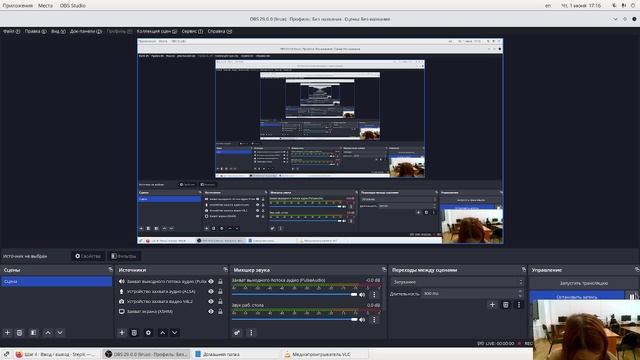This screenshot has width=640, height=360.
Task: Toggle visibility of Захват выходного потока аудио source
Action: 211,281
